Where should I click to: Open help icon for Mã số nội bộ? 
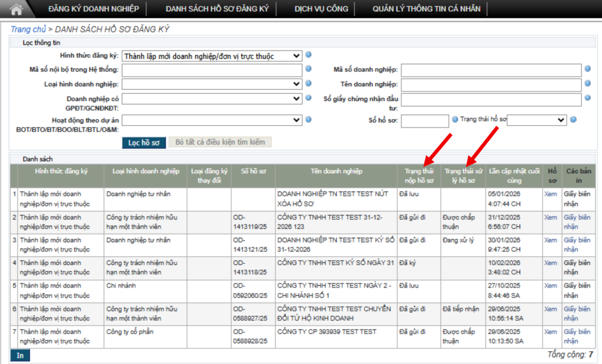(x=308, y=69)
